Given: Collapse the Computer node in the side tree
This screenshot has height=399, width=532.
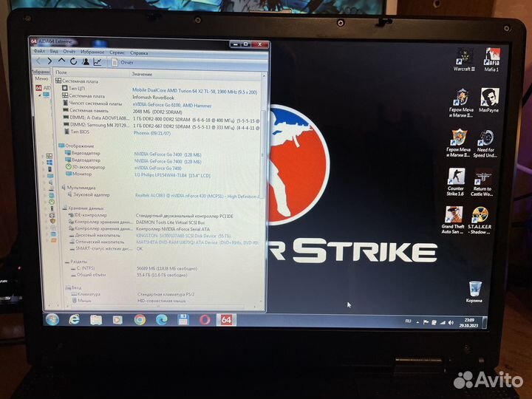Looking at the screenshot, I should [39, 95].
